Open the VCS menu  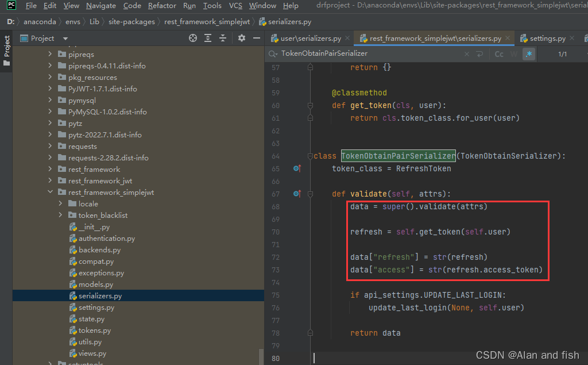(x=235, y=6)
